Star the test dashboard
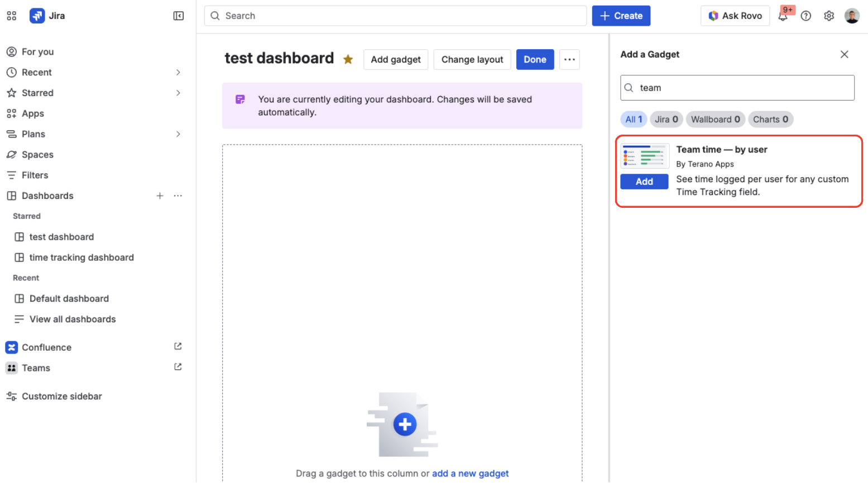Screen dimensions: 868x486 [x=348, y=59]
